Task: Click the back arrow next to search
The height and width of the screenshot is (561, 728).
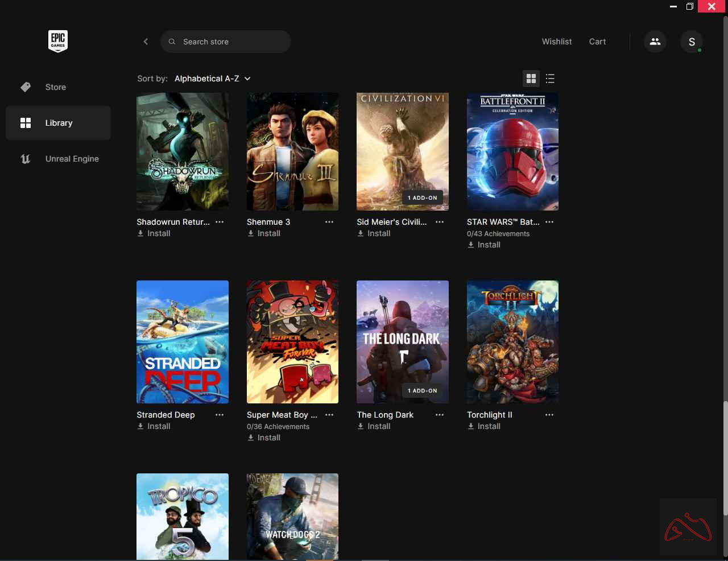Action: [x=146, y=41]
